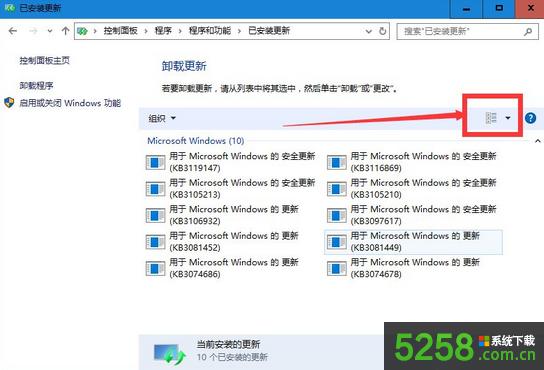544x370 pixels.
Task: Click the icon of KB3105213
Action: [x=155, y=189]
